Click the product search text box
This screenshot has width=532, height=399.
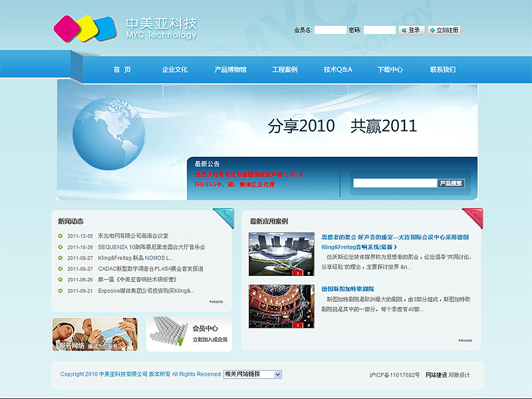click(x=395, y=184)
